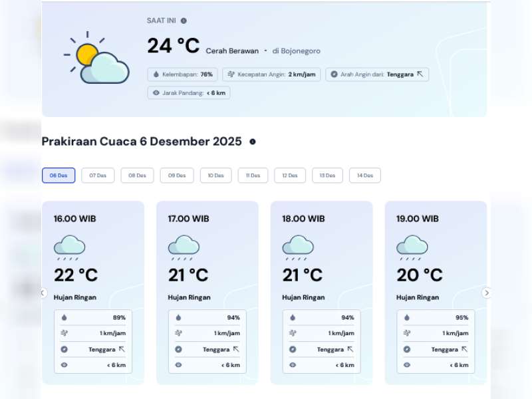Screen dimensions: 532x399
Task: Select the 11 Des date pill
Action: [x=253, y=176]
